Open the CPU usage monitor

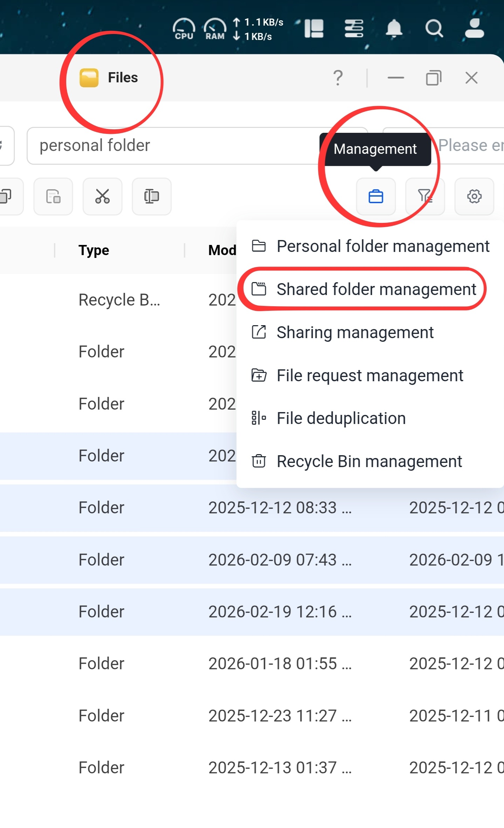point(184,29)
